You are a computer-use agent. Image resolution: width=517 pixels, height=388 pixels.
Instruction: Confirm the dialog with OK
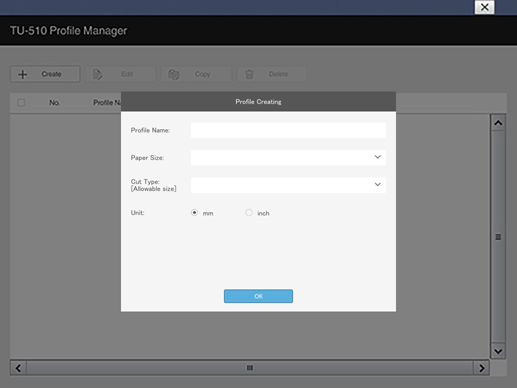click(x=258, y=296)
